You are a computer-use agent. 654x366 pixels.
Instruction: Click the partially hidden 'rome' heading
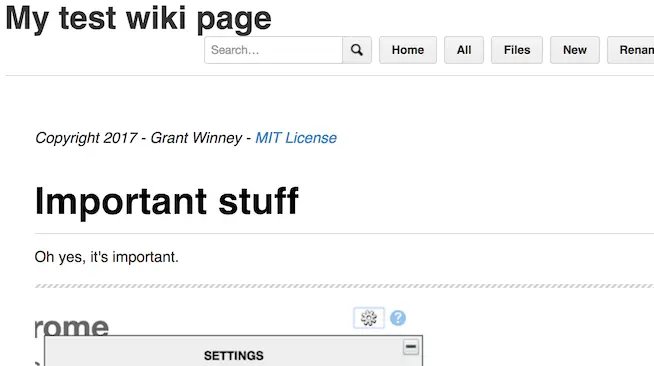[x=72, y=326]
